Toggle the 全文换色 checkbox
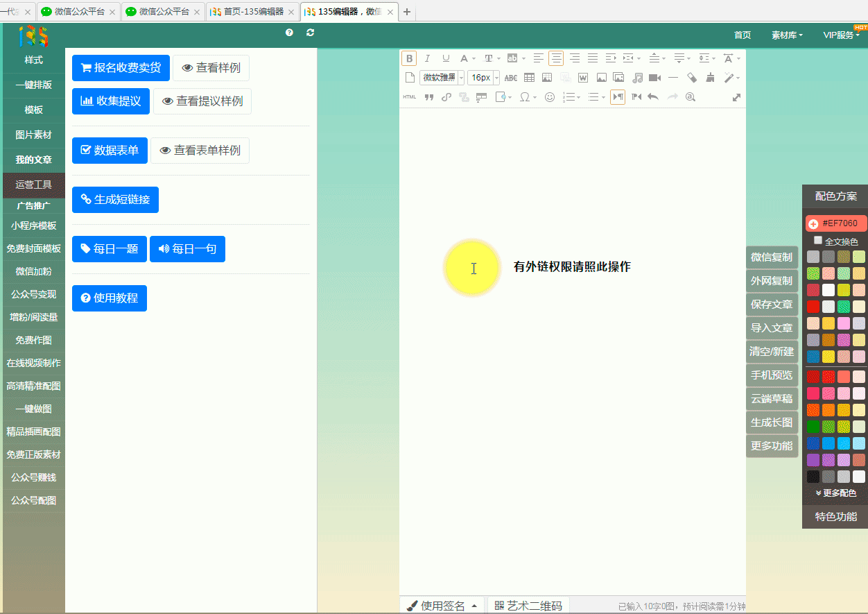 (818, 241)
